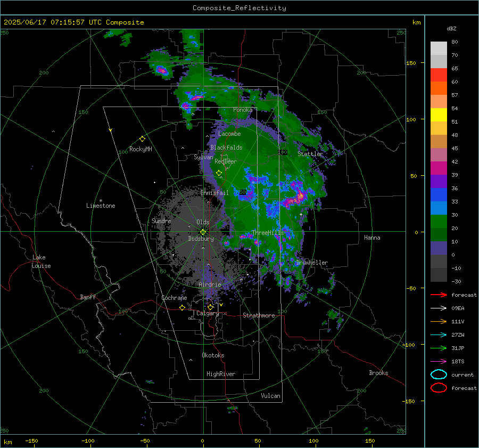The width and height of the screenshot is (479, 448).
Task: Click the Strathmore label
Action: [259, 315]
